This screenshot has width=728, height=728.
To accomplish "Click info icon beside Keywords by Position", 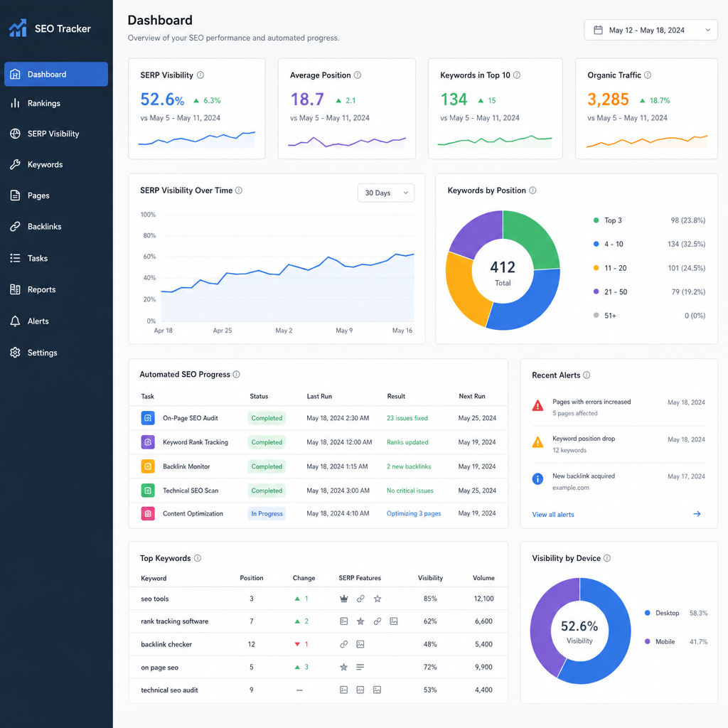I will [x=532, y=191].
